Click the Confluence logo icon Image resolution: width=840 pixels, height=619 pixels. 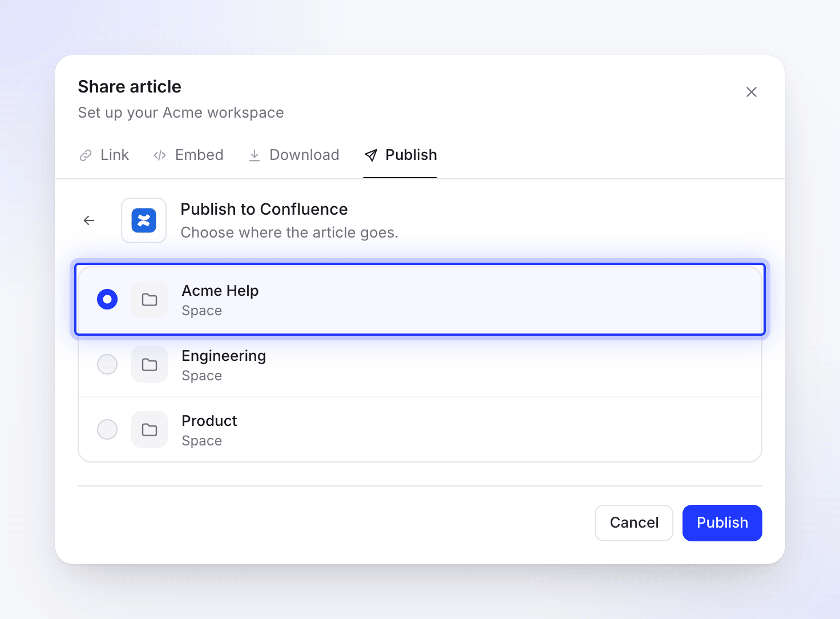tap(144, 220)
